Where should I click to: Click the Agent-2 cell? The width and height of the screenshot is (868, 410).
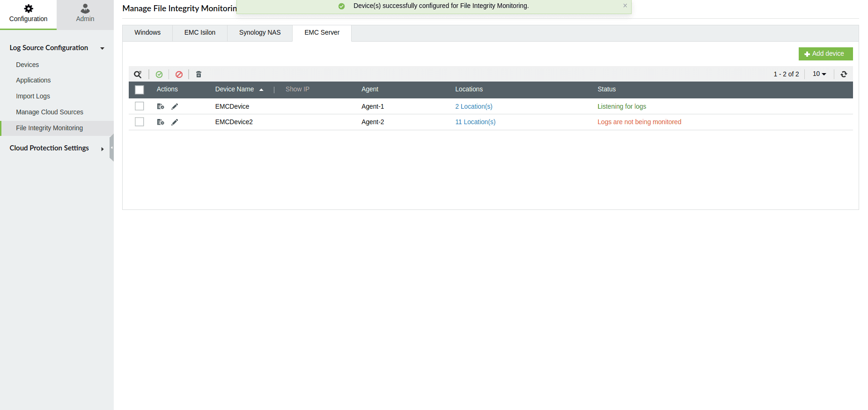coord(373,122)
